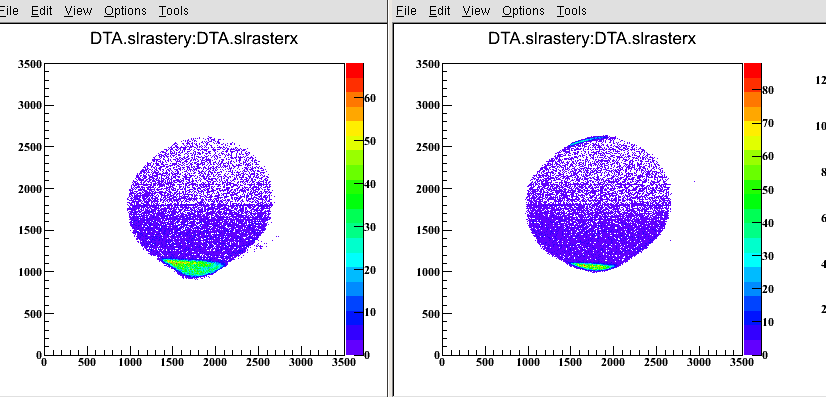Open Options menu in right canvas
This screenshot has height=397, width=826.
click(x=523, y=11)
